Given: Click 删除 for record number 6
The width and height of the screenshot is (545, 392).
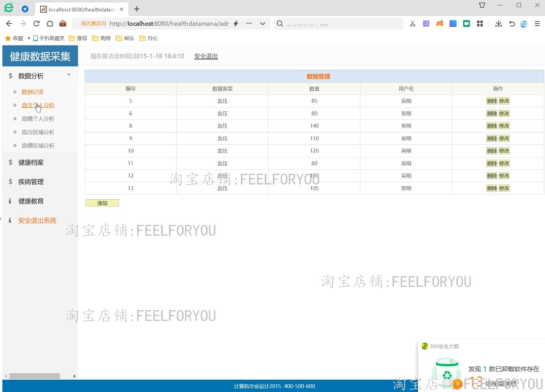Looking at the screenshot, I should click(x=492, y=114).
